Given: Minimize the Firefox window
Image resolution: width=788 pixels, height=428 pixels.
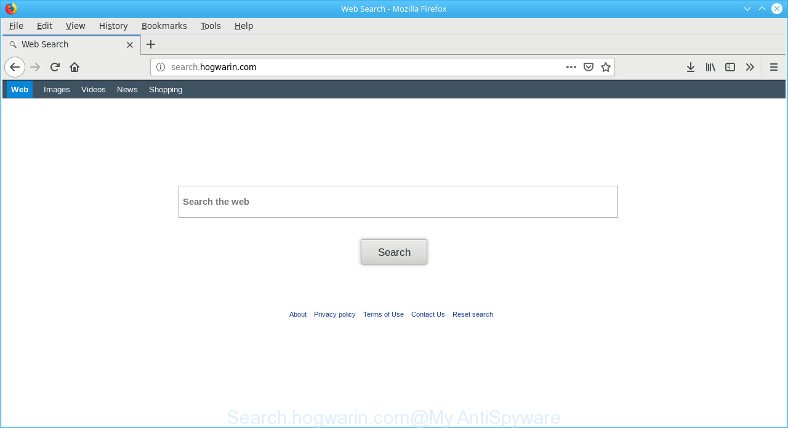Looking at the screenshot, I should pos(747,9).
